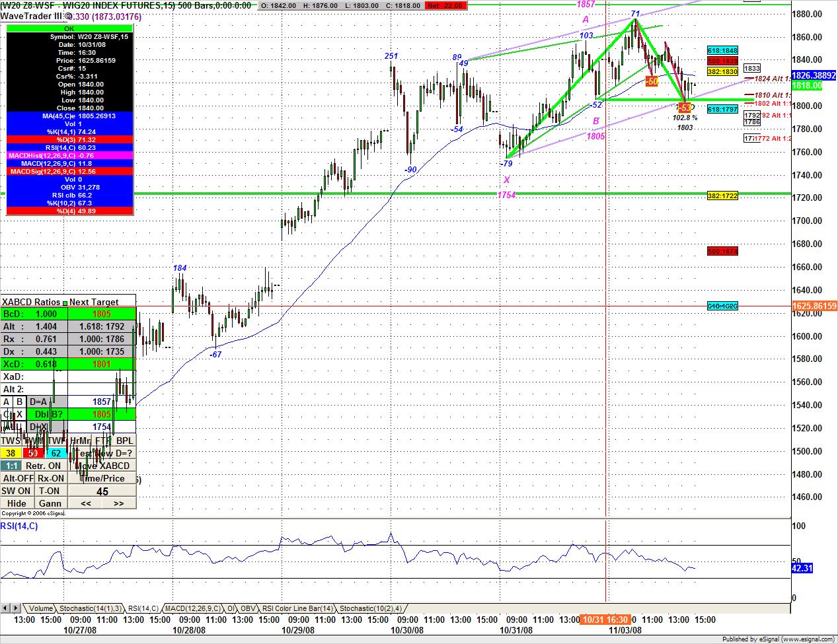
Task: Switch to the Volume study tab
Action: pyautogui.click(x=40, y=608)
